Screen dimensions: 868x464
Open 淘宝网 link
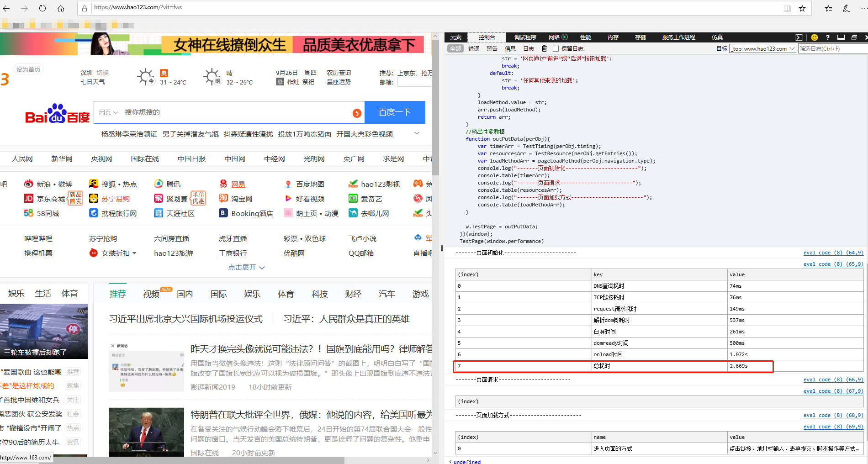242,199
